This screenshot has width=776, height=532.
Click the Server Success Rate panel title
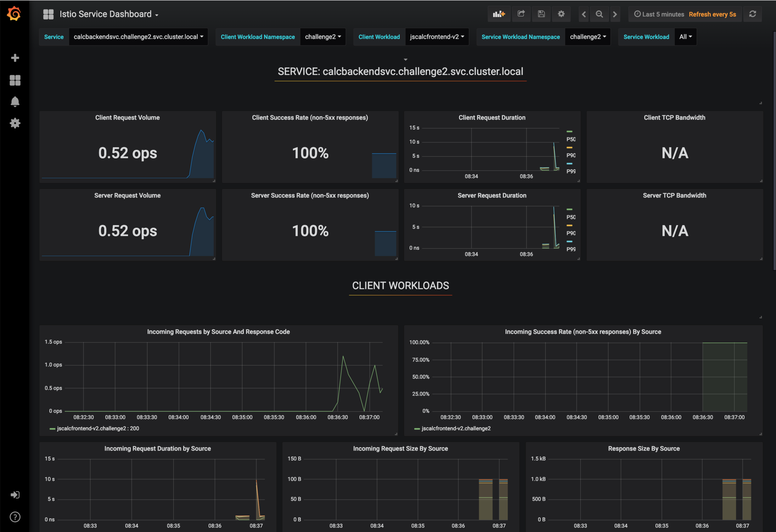tap(310, 195)
